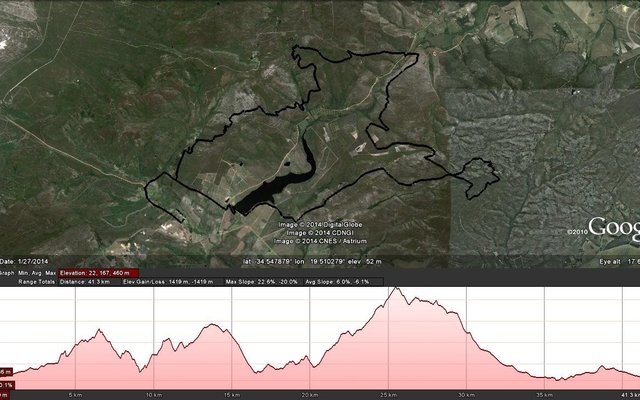640x400 pixels.
Task: Click the 35 km axis label
Action: click(544, 395)
